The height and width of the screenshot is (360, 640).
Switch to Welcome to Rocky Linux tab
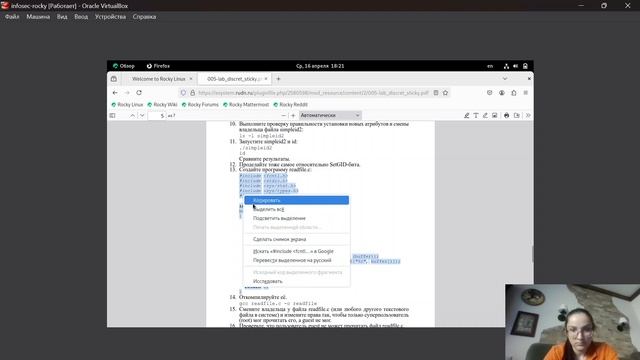(159, 79)
